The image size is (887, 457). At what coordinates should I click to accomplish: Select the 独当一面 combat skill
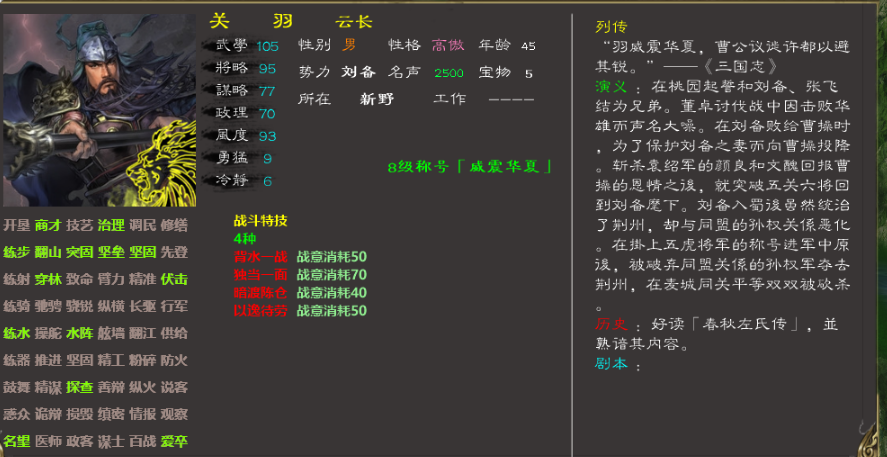click(x=260, y=275)
